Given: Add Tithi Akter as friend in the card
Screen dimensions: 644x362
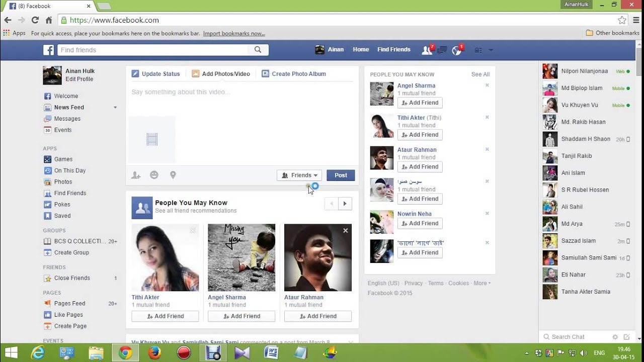Looking at the screenshot, I should click(x=165, y=316).
